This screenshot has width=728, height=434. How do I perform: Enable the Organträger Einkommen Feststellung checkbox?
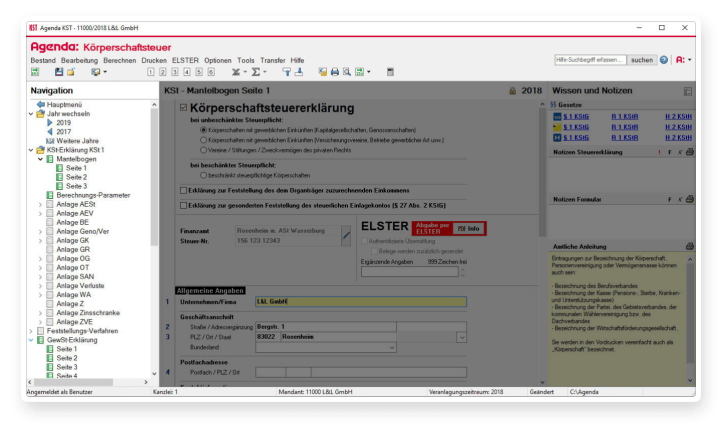point(182,189)
